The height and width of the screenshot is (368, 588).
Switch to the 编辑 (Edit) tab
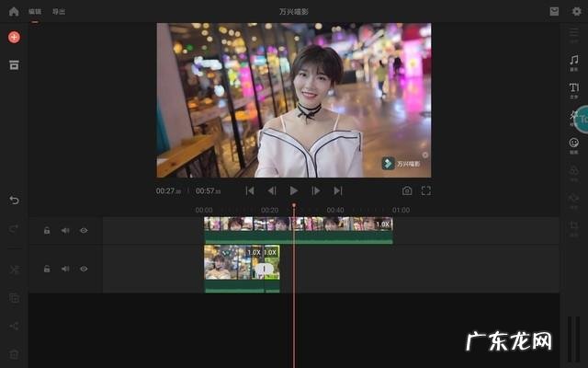(35, 12)
